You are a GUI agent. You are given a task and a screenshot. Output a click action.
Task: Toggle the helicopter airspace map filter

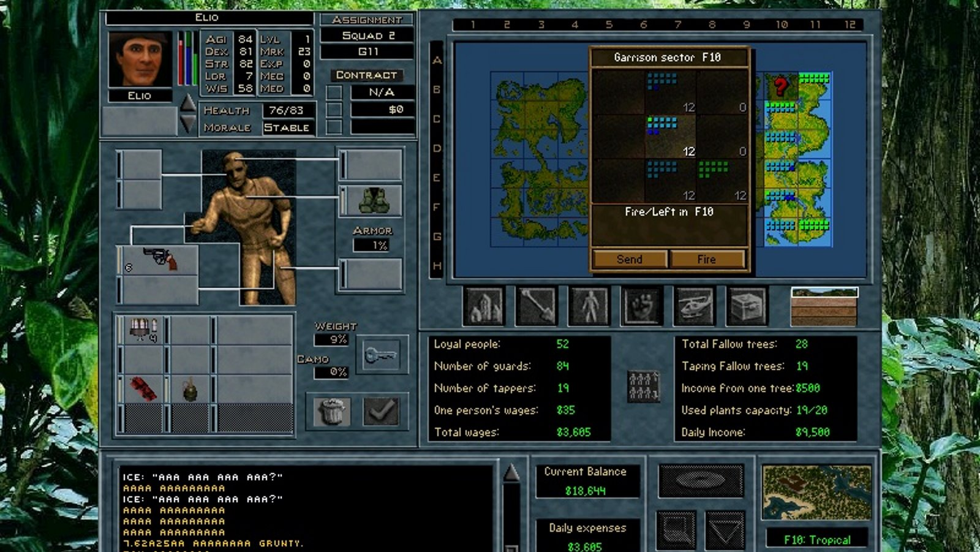[695, 305]
